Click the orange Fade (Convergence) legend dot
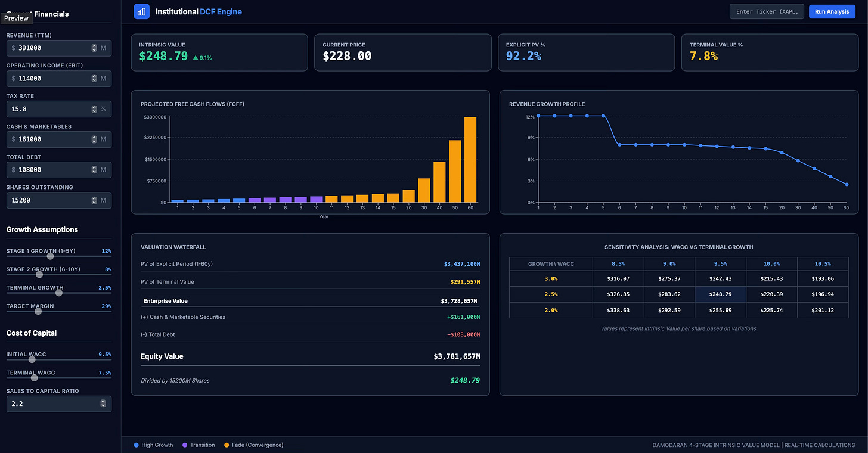The width and height of the screenshot is (868, 453). tap(227, 445)
